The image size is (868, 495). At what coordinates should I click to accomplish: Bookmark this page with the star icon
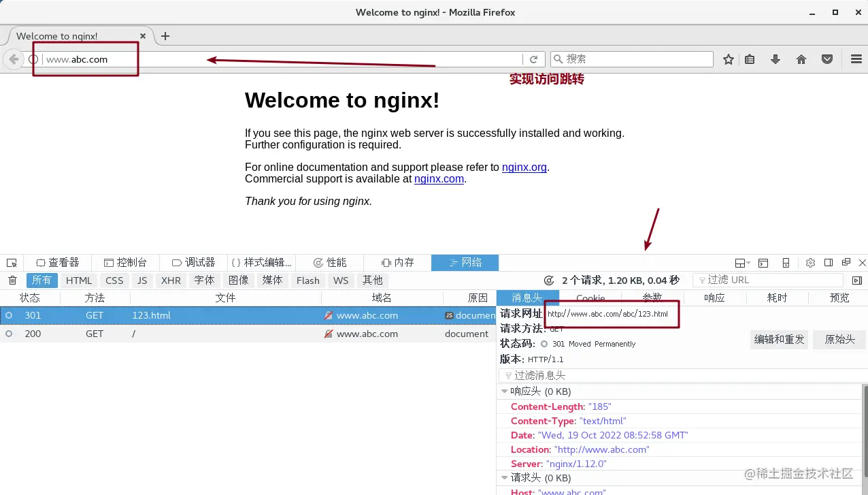coord(729,59)
